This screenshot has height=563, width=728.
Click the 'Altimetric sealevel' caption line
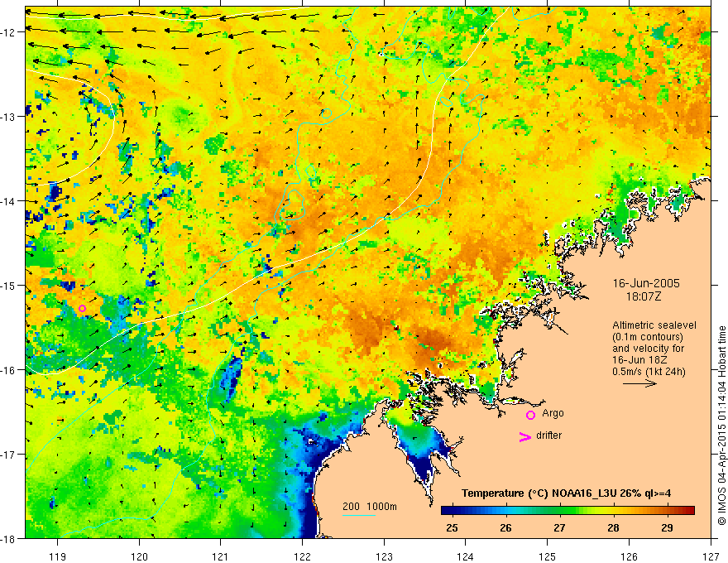pos(654,325)
